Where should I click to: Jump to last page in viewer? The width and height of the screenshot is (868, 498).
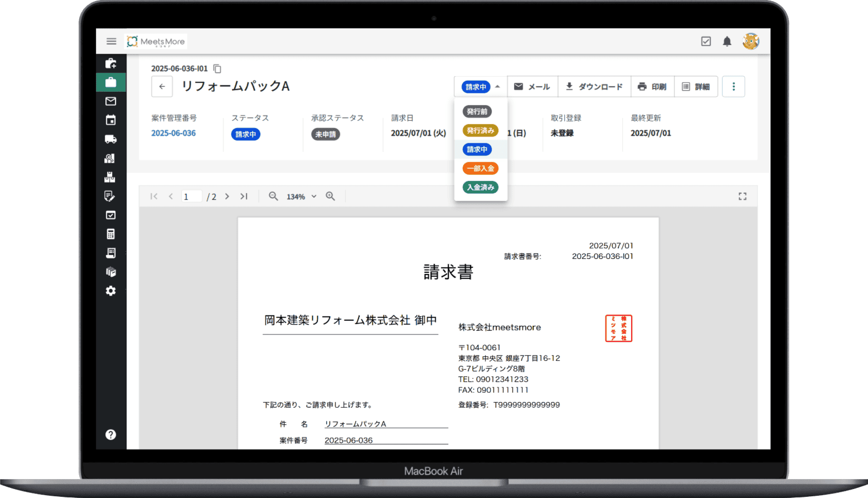[244, 196]
